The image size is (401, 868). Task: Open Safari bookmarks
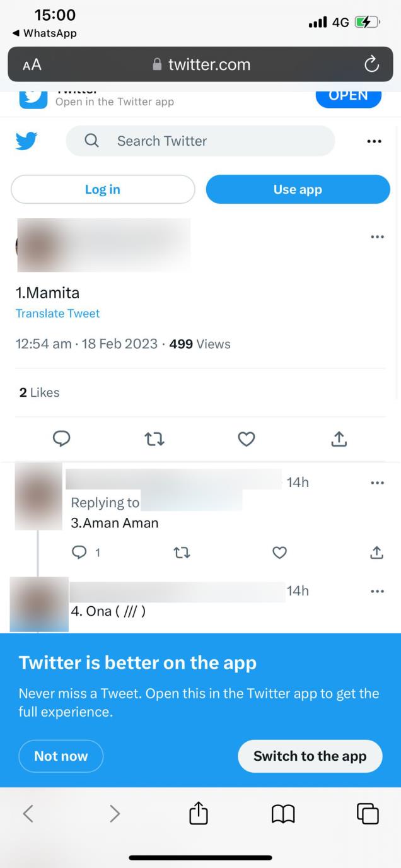coord(283,814)
